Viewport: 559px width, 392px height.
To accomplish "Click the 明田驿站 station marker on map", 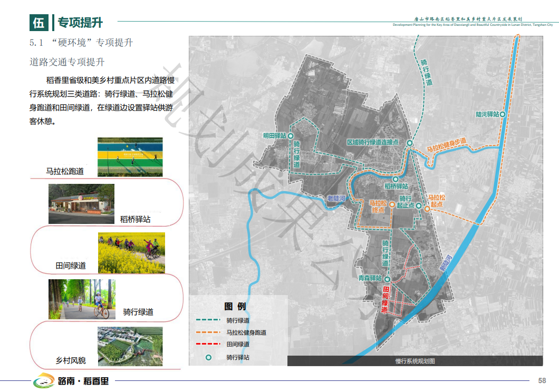I will point(290,135).
